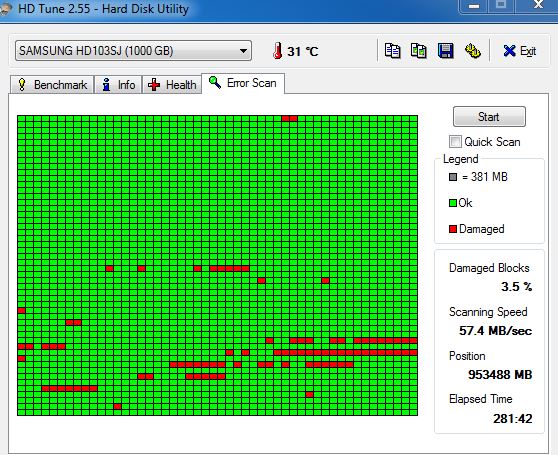This screenshot has height=455, width=558.
Task: Enable the Quick Scan checkbox
Action: click(x=455, y=142)
